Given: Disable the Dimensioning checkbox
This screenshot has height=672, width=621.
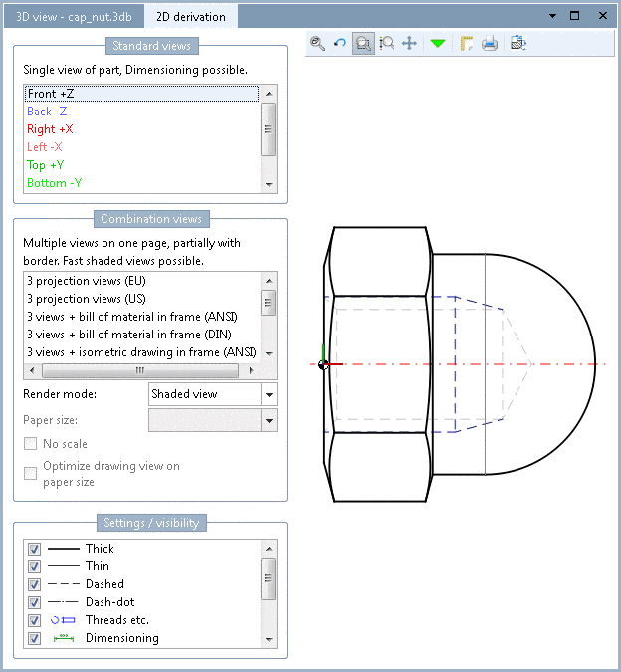Looking at the screenshot, I should (x=34, y=638).
